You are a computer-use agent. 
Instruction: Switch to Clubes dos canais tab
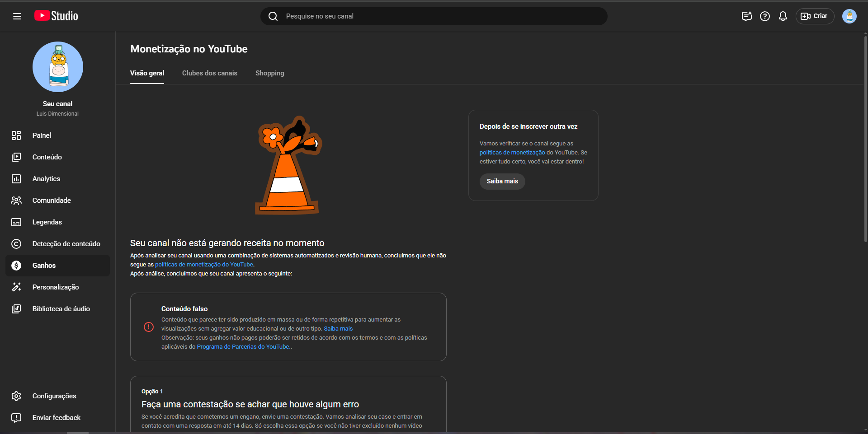click(209, 73)
